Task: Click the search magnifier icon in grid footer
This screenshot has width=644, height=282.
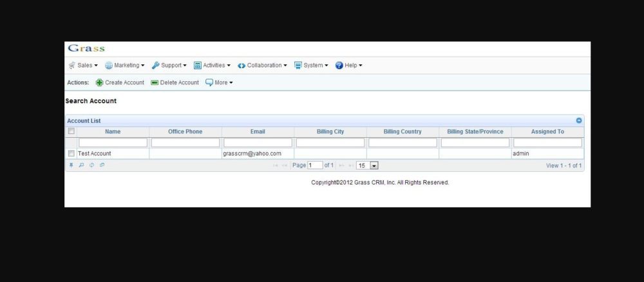Action: [81, 165]
